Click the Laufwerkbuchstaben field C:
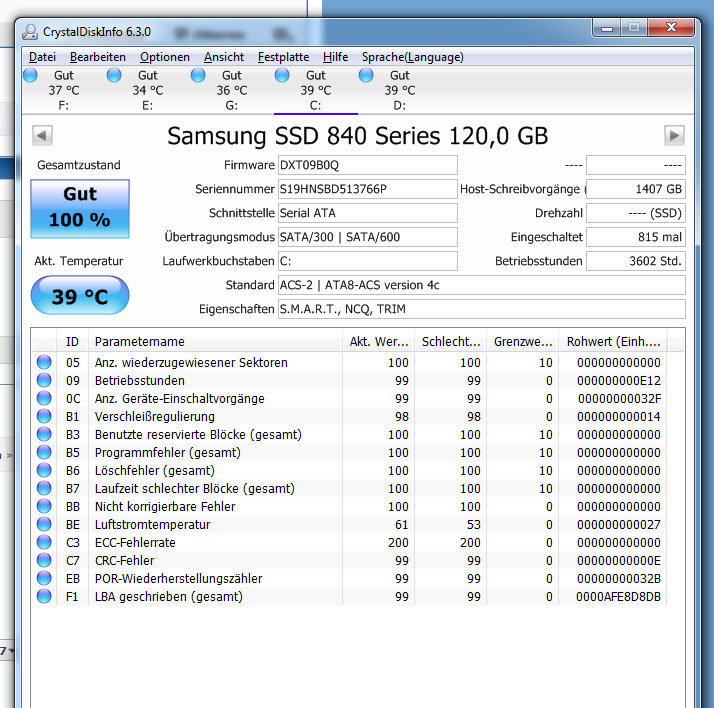This screenshot has height=708, width=714. click(x=367, y=261)
